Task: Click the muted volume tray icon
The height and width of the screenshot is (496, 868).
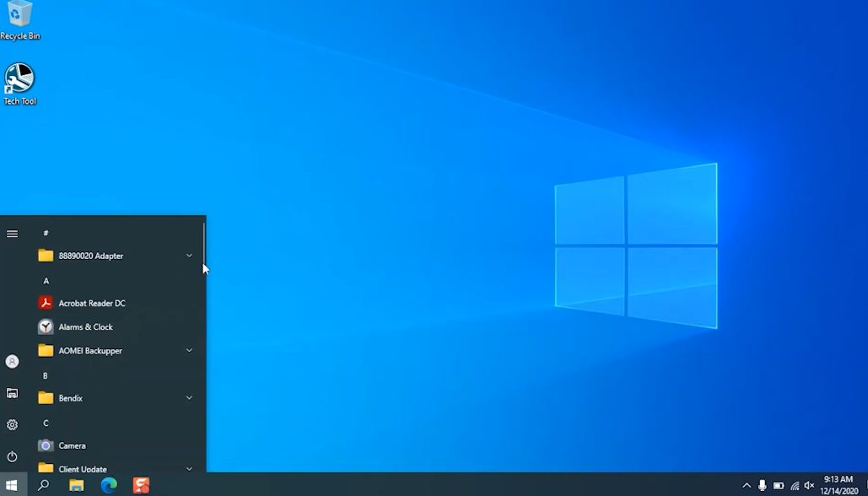Action: 809,486
